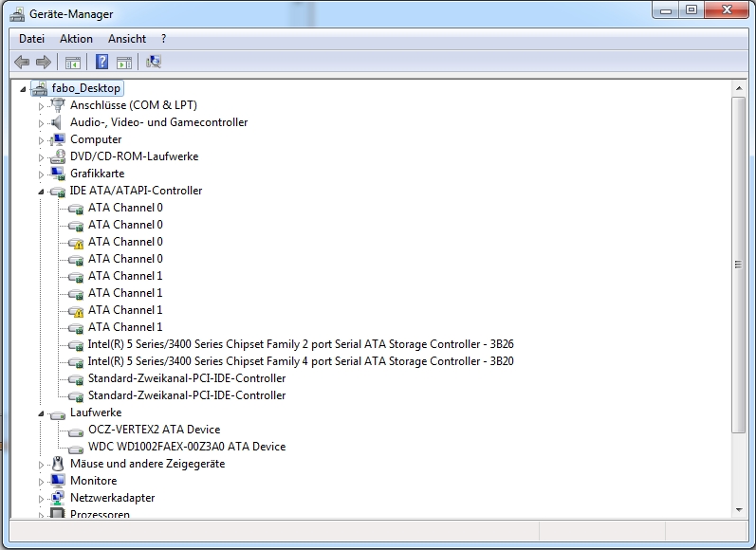The image size is (756, 550).
Task: Select the Laufwerke drive category icon
Action: (x=58, y=413)
